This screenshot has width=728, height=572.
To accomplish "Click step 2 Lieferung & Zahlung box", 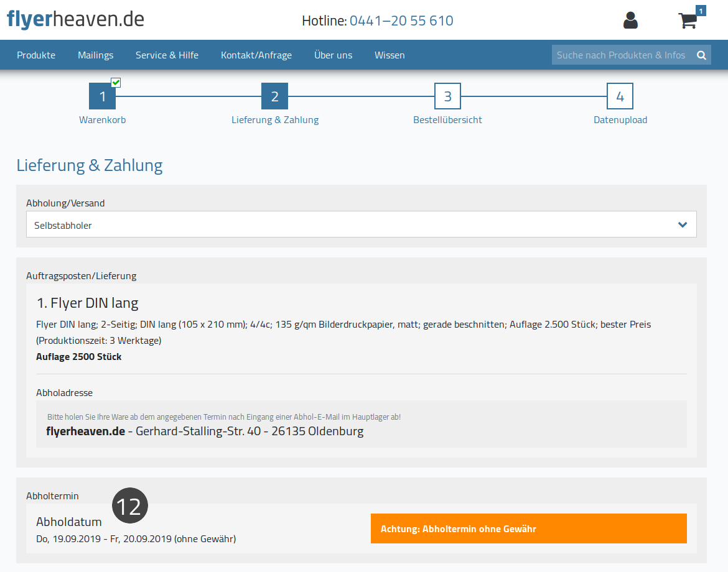I will (275, 96).
